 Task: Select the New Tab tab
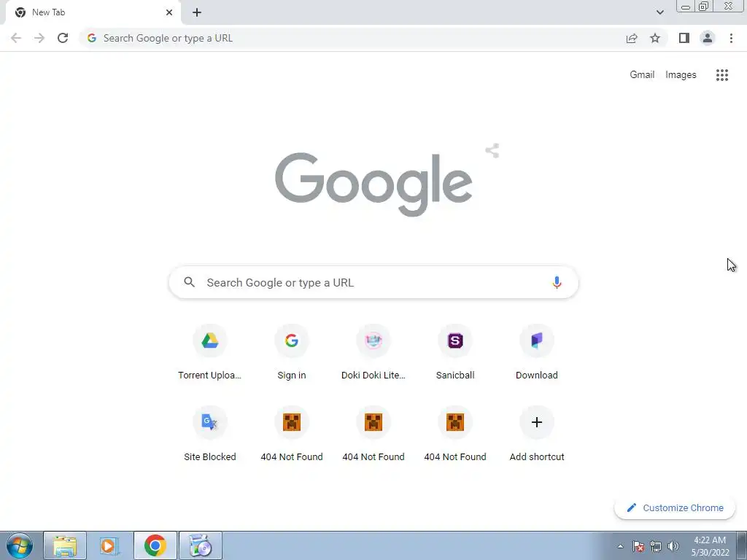93,12
